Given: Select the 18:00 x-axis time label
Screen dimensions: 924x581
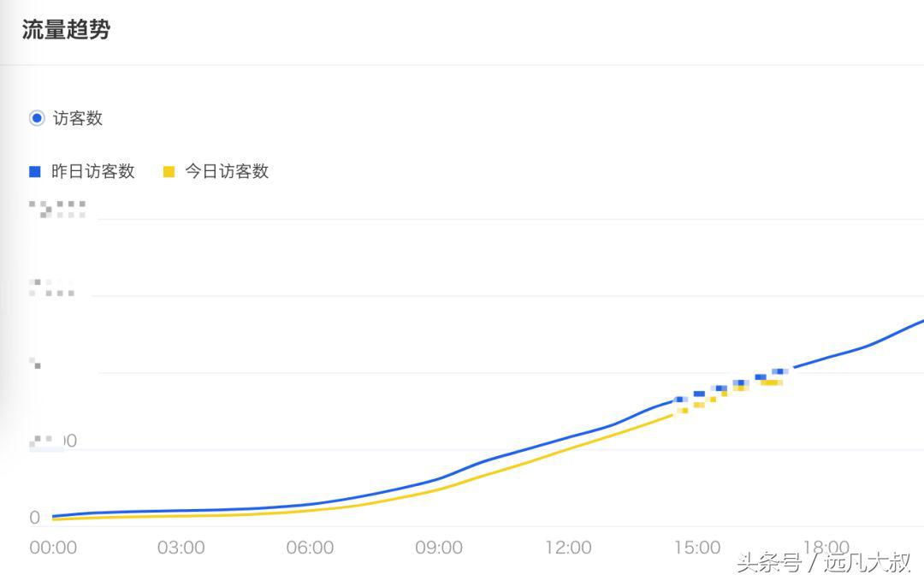Looking at the screenshot, I should click(x=826, y=546).
